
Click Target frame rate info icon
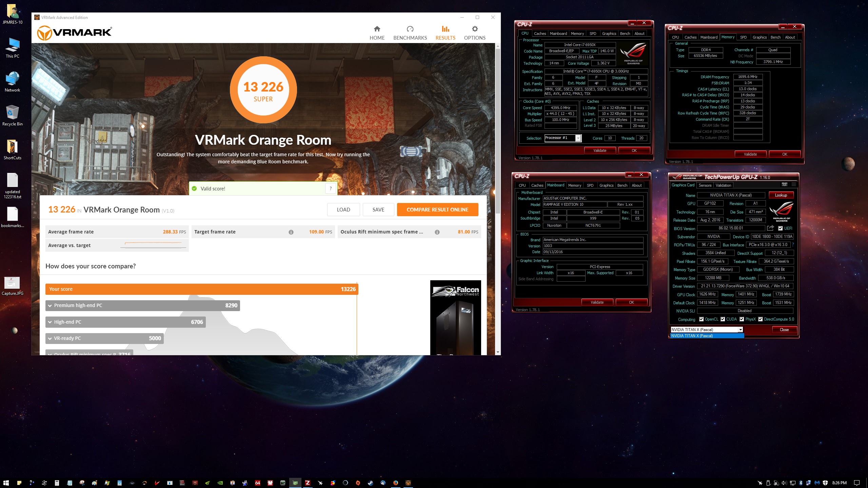point(291,232)
